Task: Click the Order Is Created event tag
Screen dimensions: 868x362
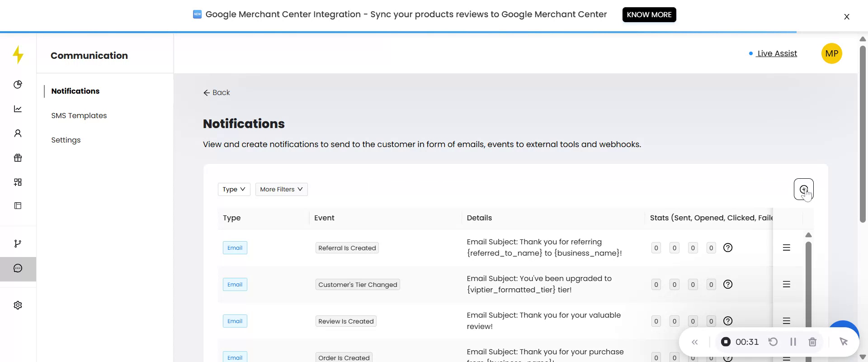Action: point(344,357)
